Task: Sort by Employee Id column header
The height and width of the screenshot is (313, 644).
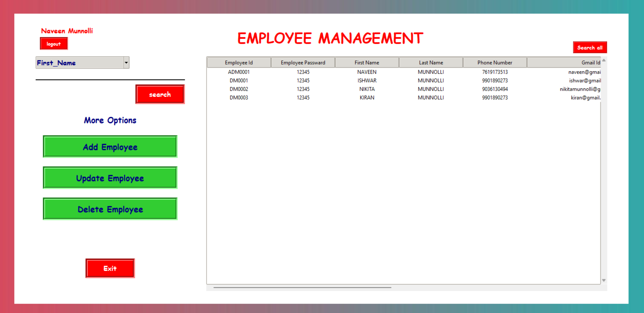Action: (239, 62)
